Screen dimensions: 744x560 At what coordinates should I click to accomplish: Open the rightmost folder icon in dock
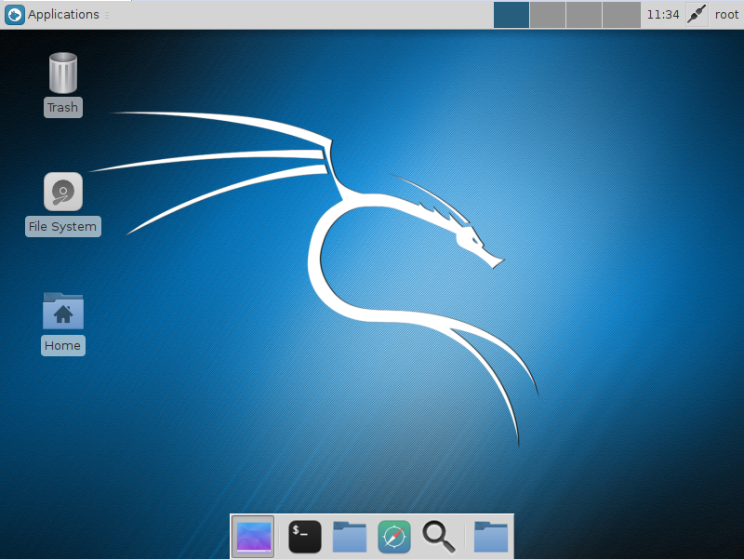(491, 538)
